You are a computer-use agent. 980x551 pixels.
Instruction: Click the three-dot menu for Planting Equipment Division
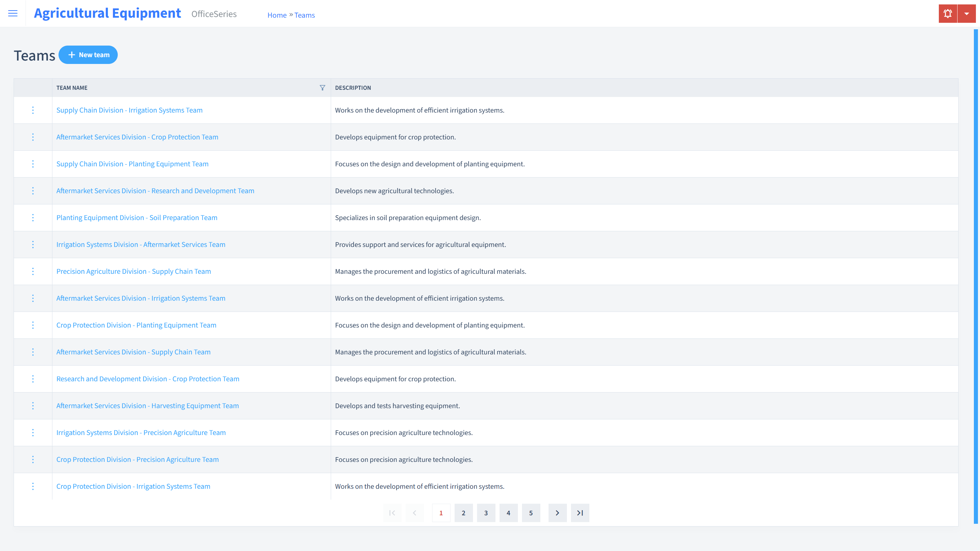click(x=32, y=217)
